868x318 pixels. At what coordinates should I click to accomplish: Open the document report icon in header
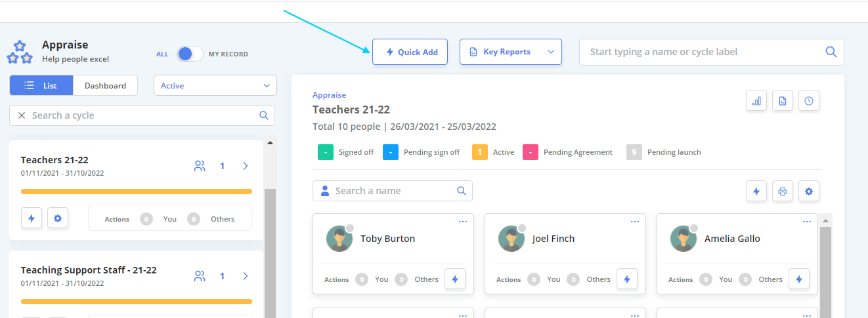point(783,101)
